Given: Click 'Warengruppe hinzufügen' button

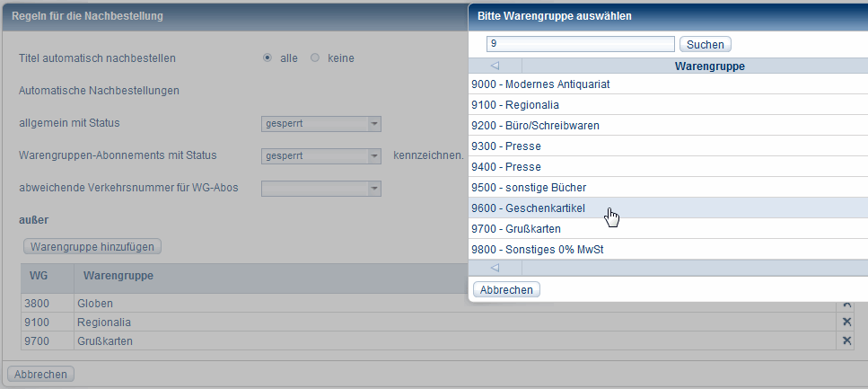Looking at the screenshot, I should coord(92,246).
